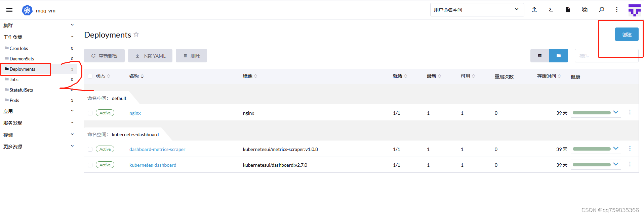Click the 下载 YAML button

pos(150,56)
